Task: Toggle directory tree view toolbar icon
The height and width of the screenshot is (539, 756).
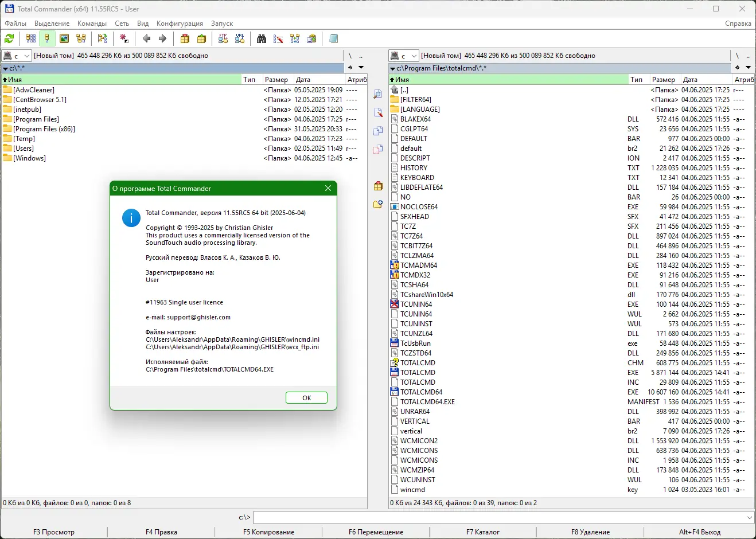Action: point(81,38)
